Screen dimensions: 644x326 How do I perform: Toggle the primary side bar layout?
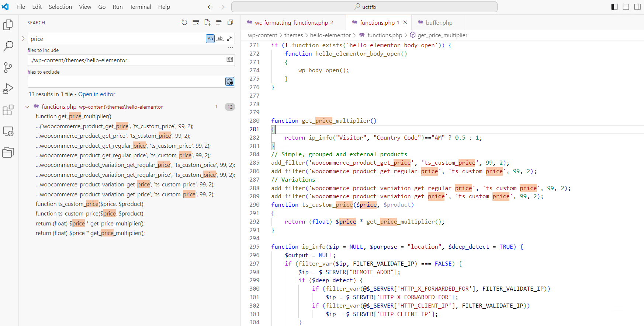coord(614,7)
